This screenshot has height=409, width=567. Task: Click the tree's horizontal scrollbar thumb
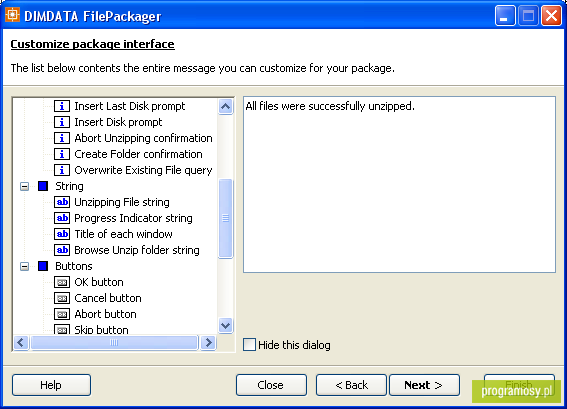pyautogui.click(x=114, y=342)
